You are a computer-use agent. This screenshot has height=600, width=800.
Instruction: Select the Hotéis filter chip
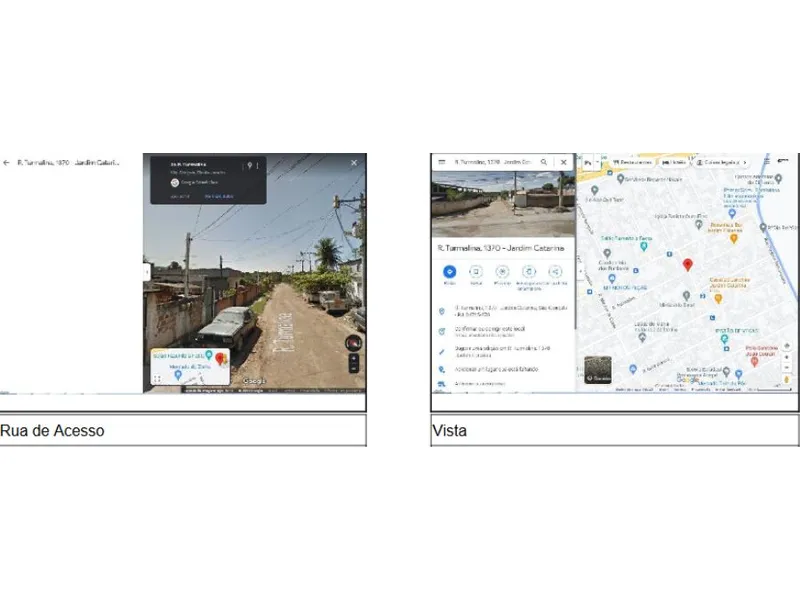[x=677, y=162]
